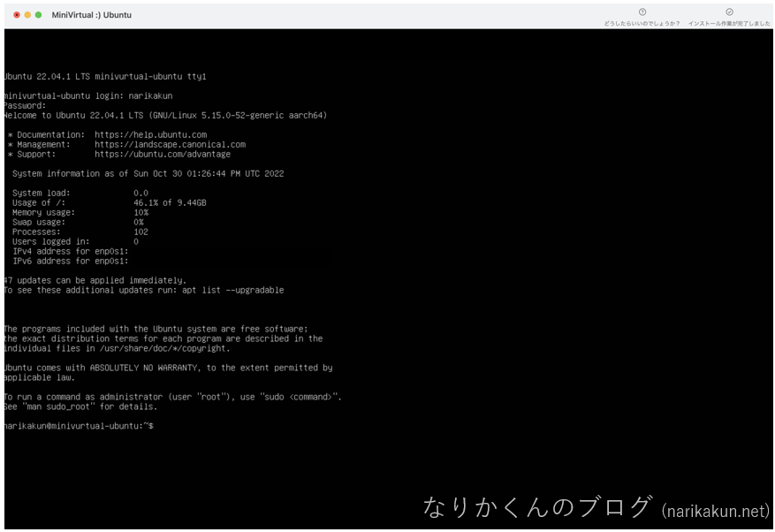Click the 'login: narikakun' line
The height and width of the screenshot is (532, 775).
click(x=88, y=96)
